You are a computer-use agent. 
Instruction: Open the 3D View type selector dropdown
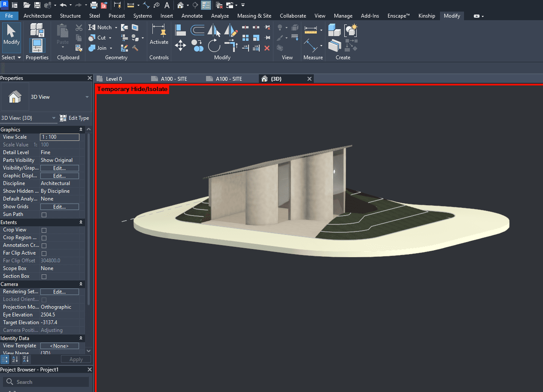coord(87,97)
